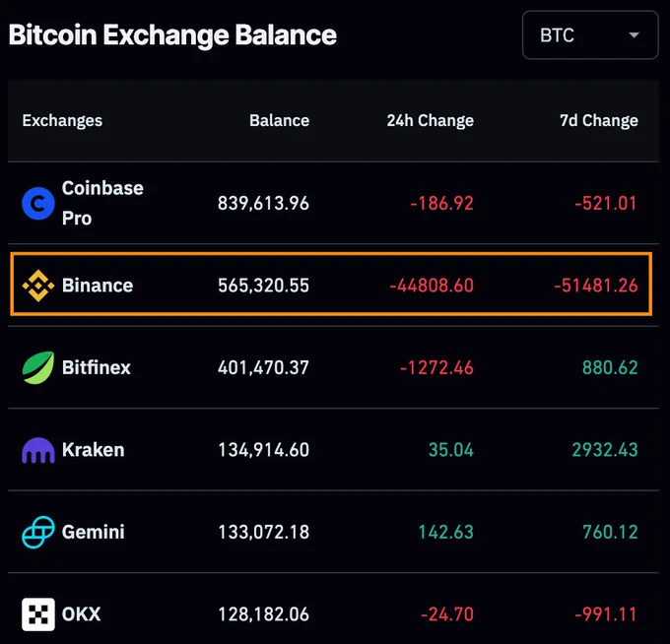The image size is (670, 644).
Task: Click the Binance diamond logo icon
Action: [x=38, y=286]
